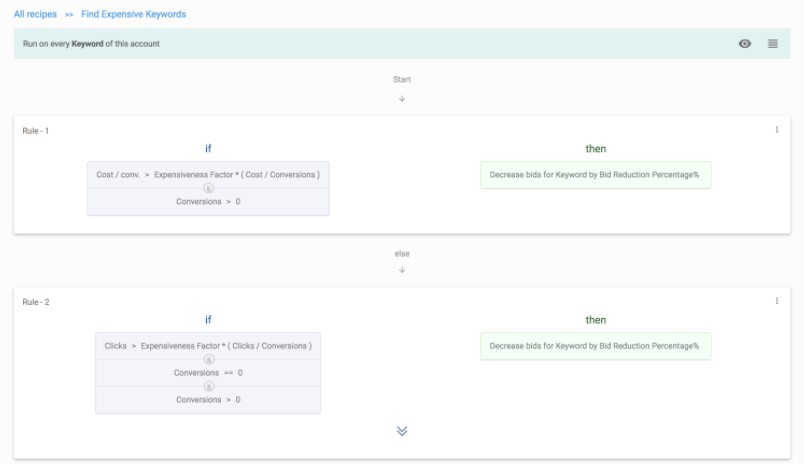Select the Conversions == 0 condition
This screenshot has width=804, height=464.
(x=208, y=373)
